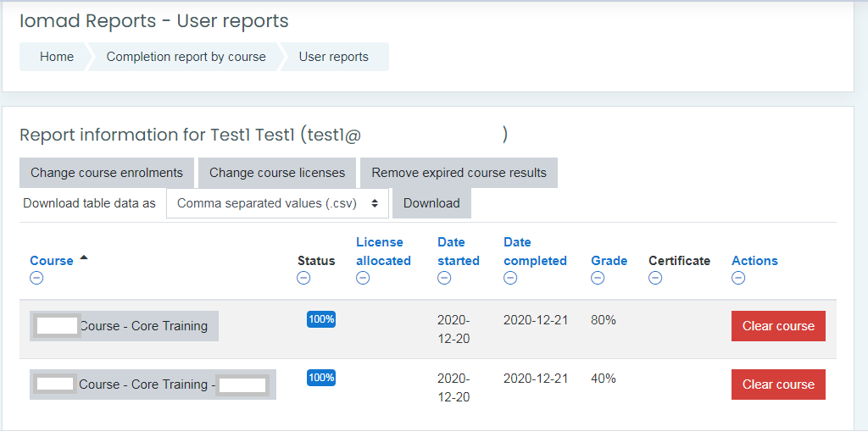This screenshot has width=868, height=437.
Task: Hide the Grade column using its minus icon
Action: click(x=598, y=279)
